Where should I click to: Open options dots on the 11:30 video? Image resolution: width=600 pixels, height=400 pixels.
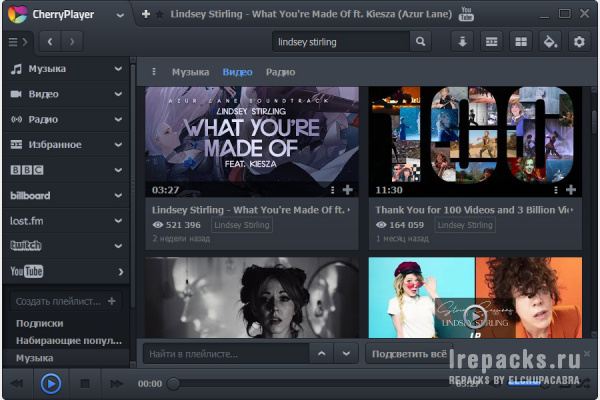coord(556,190)
